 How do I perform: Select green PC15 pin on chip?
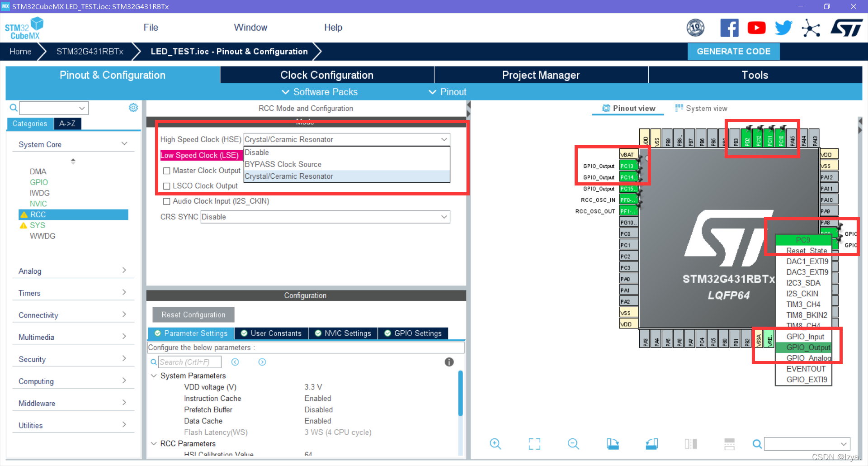628,189
